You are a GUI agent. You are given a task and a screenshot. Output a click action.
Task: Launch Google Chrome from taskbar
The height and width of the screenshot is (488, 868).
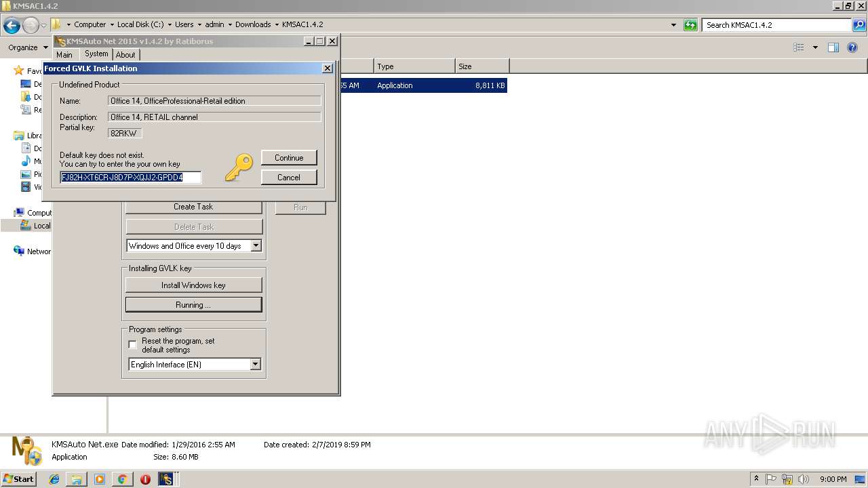pos(122,479)
